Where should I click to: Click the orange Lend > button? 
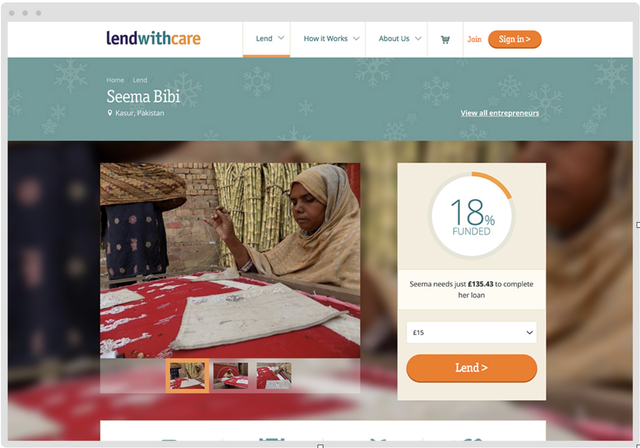point(471,368)
